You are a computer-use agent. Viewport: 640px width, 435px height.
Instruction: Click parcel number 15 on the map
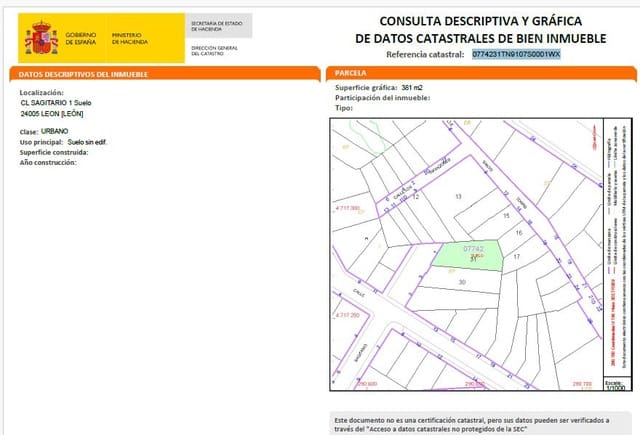[507, 215]
